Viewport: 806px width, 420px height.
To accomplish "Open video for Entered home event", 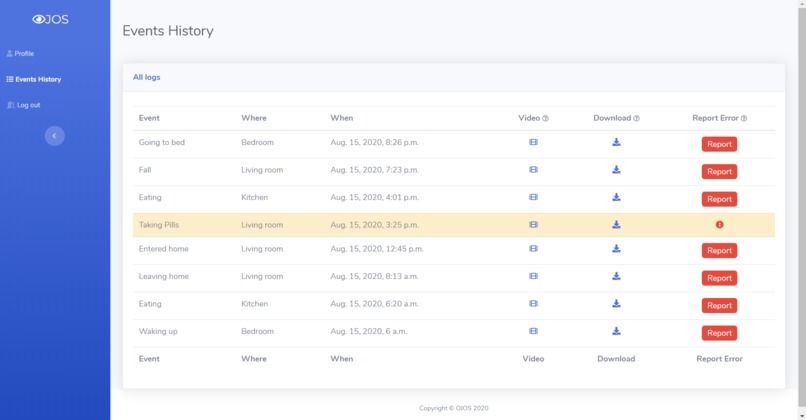I will (533, 248).
